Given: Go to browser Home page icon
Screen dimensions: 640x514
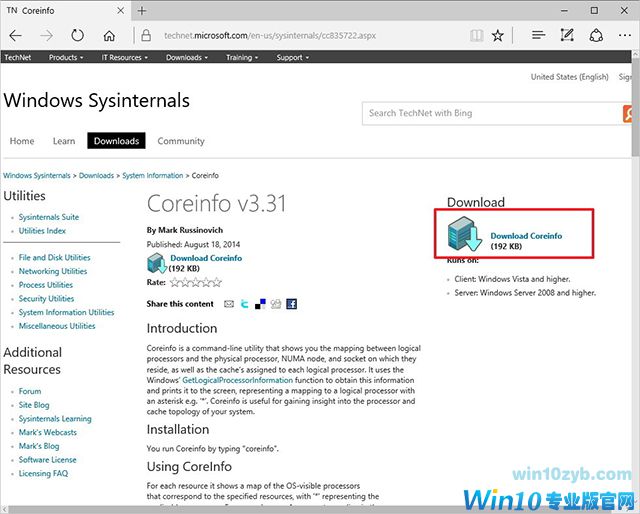Looking at the screenshot, I should [x=109, y=35].
